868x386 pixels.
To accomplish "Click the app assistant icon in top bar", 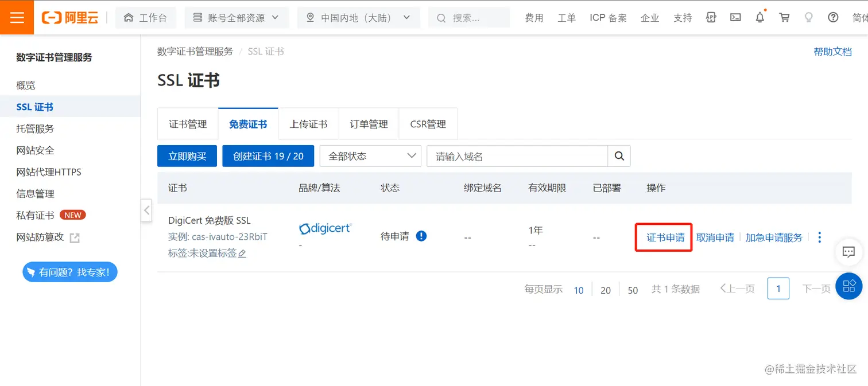I will click(x=711, y=18).
